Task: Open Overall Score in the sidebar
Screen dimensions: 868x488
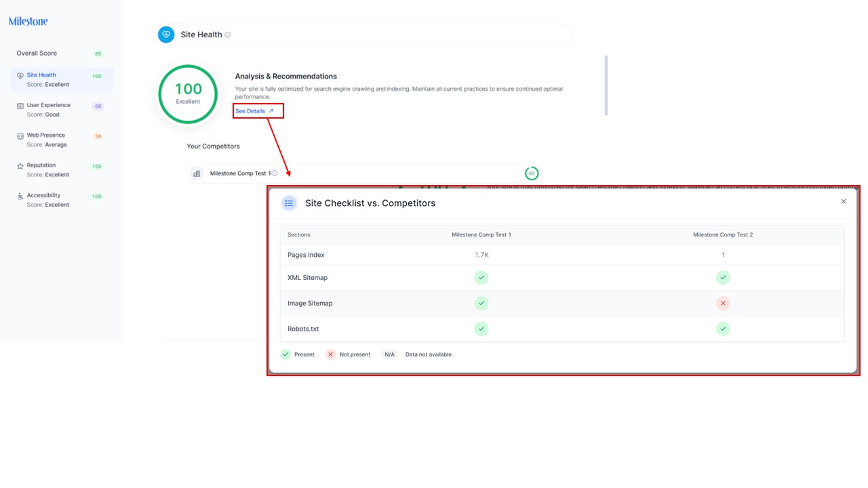Action: (x=37, y=54)
